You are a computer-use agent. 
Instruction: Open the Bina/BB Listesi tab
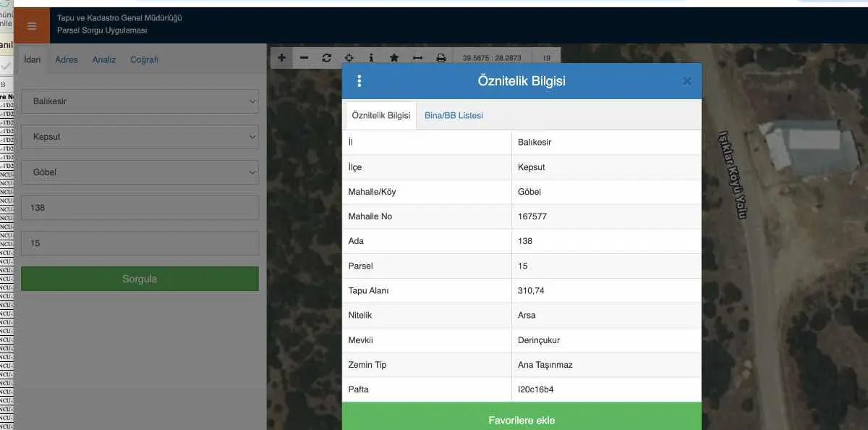click(454, 116)
